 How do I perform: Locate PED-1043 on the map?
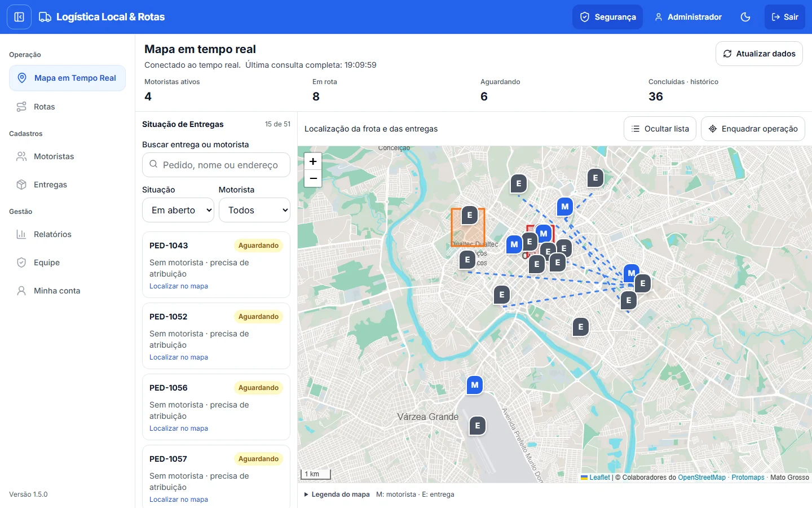pyautogui.click(x=179, y=286)
